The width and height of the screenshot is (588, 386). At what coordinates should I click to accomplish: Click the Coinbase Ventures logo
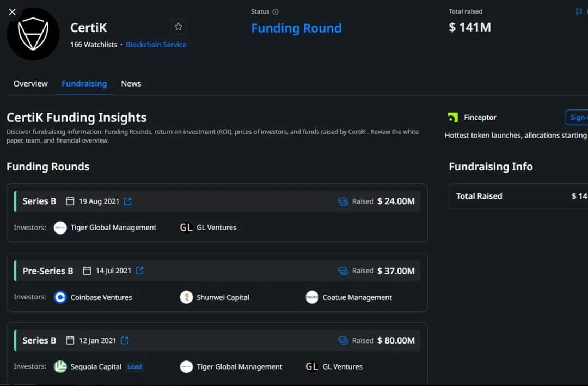click(x=60, y=297)
